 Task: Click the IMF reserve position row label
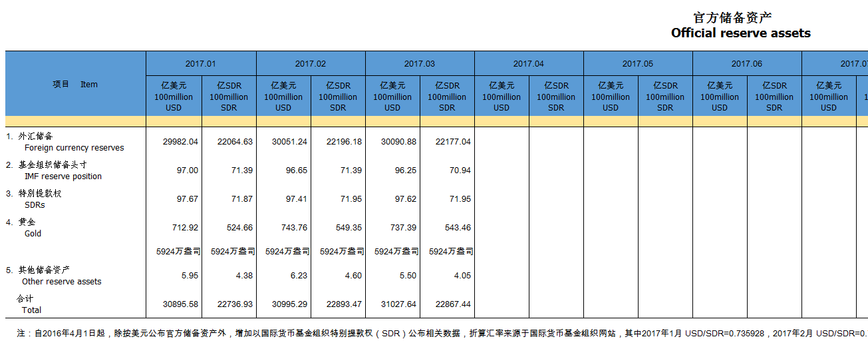(63, 176)
